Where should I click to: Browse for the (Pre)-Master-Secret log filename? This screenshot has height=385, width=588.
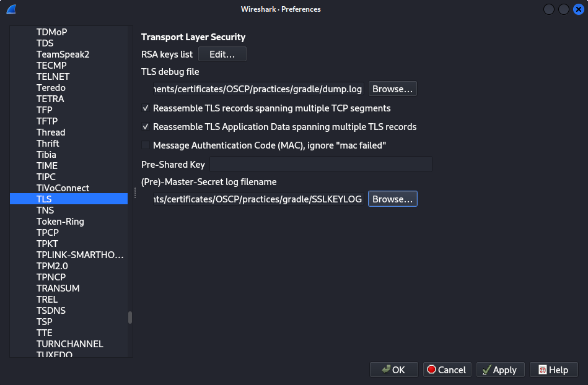pos(392,199)
